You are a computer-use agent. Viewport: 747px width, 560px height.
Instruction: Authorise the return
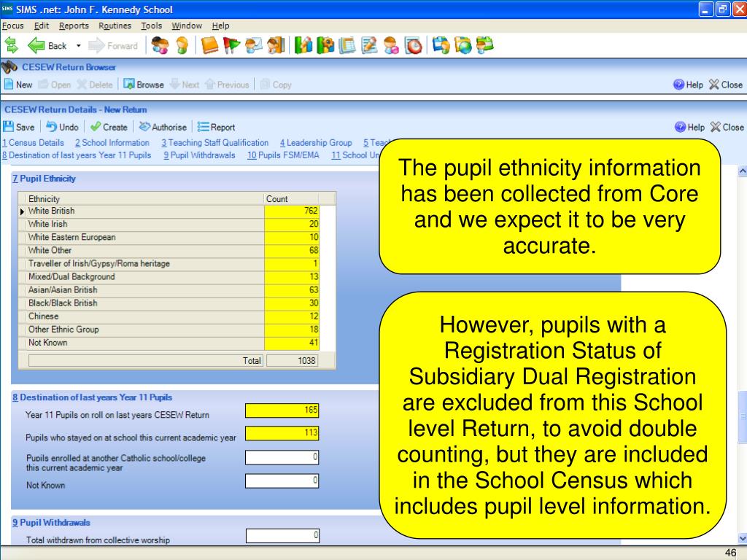(163, 127)
